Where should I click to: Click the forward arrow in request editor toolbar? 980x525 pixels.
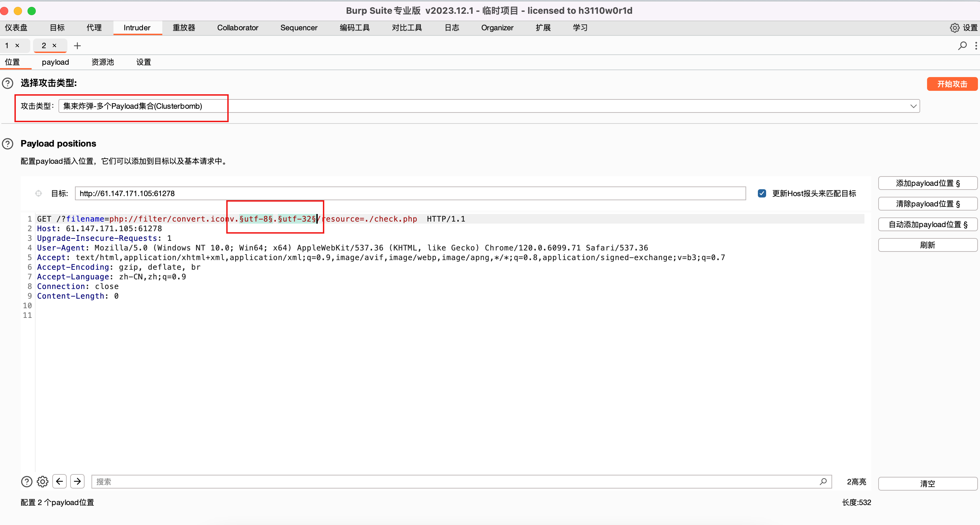tap(77, 481)
